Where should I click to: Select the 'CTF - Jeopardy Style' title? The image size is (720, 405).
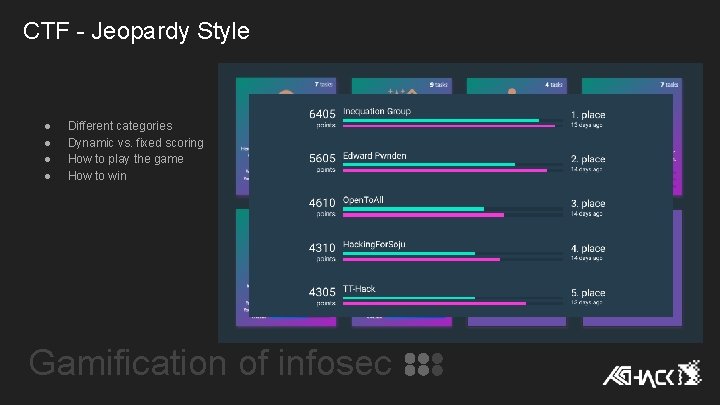(136, 31)
